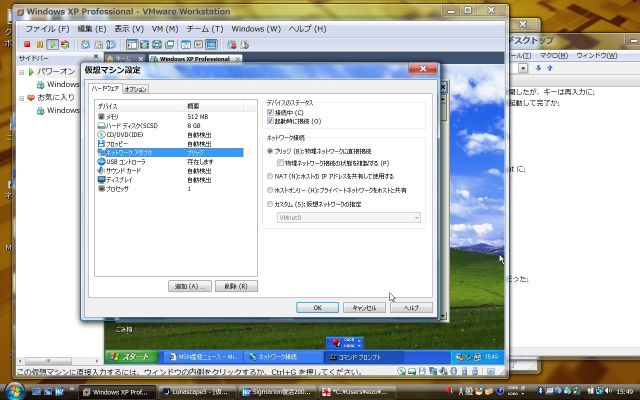Click the hard disk icon in VMware status bar
The image size is (640, 400).
click(412, 371)
